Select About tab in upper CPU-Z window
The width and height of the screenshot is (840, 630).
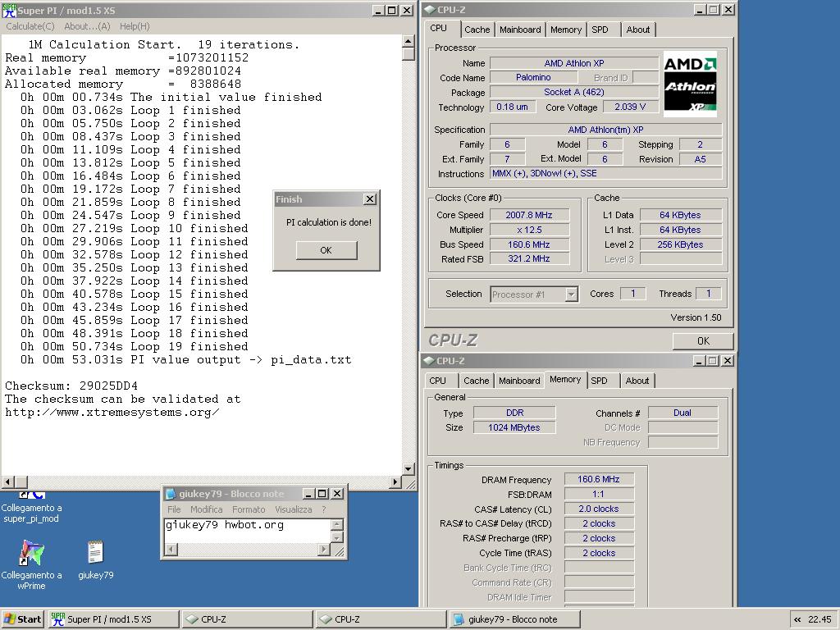click(x=638, y=30)
